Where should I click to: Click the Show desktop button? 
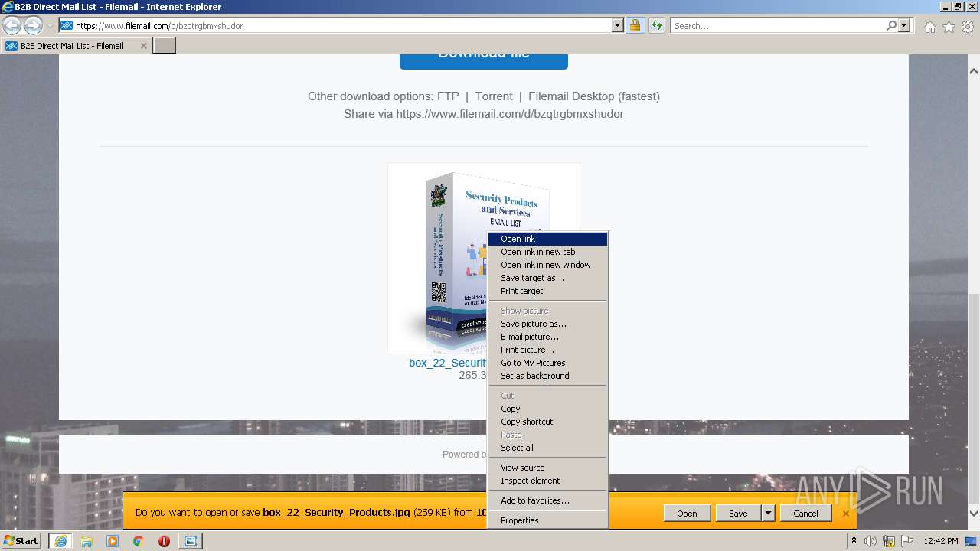(972, 541)
